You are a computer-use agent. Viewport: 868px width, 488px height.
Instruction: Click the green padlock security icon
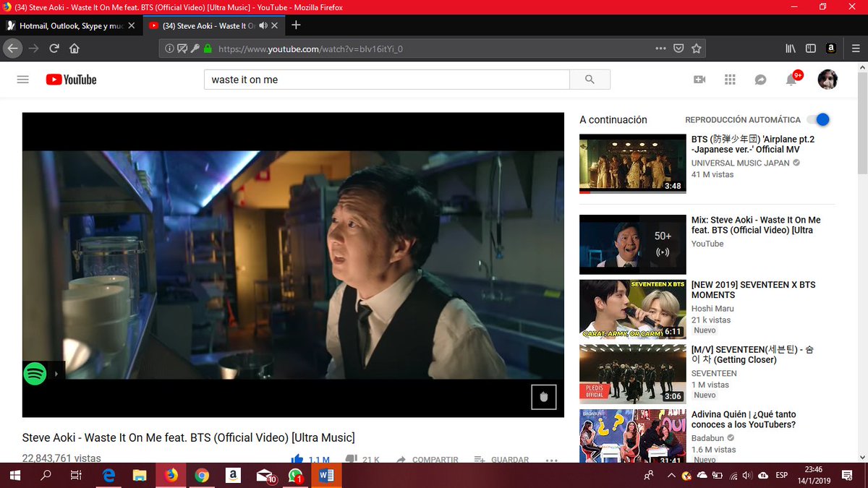[x=208, y=48]
